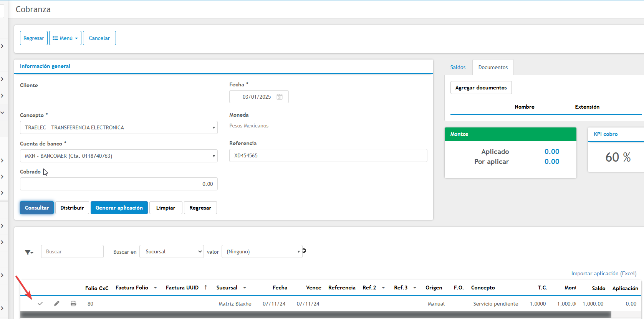This screenshot has width=644, height=319.
Task: Open the calendar picker for Fecha
Action: (280, 97)
